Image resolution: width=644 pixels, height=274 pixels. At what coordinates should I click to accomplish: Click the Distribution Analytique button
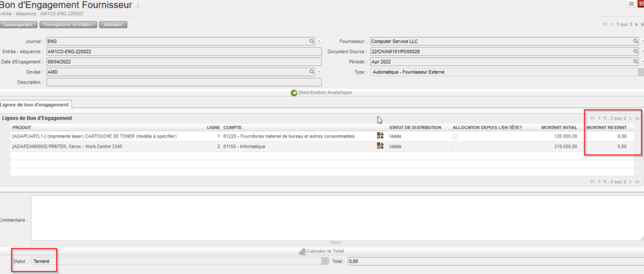321,93
